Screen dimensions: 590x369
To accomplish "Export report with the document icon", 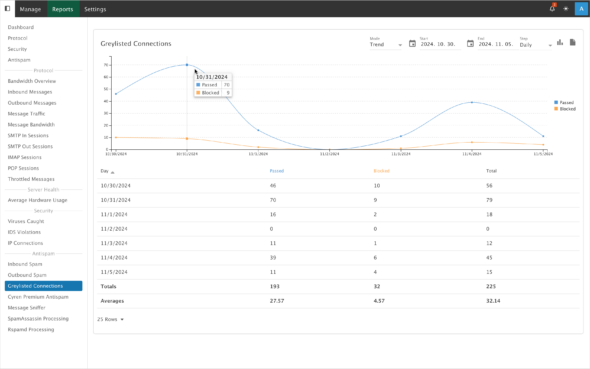I will tap(573, 43).
